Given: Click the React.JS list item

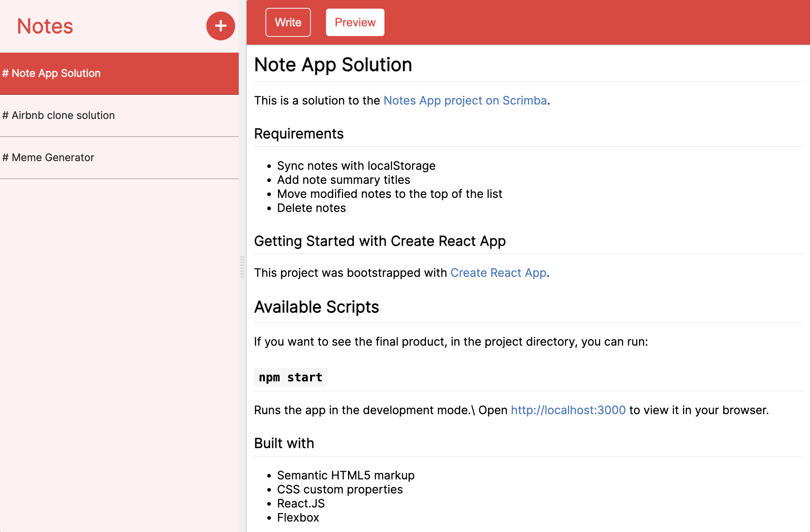Looking at the screenshot, I should 301,504.
